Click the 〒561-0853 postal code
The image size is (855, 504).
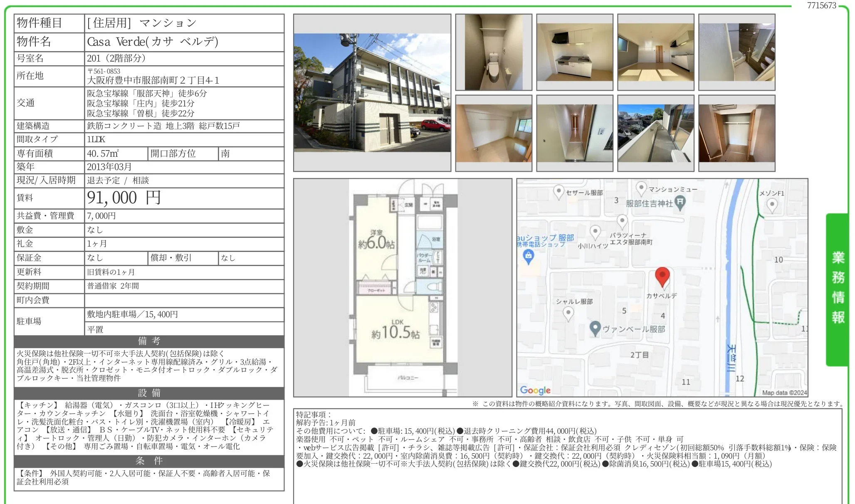[x=104, y=71]
